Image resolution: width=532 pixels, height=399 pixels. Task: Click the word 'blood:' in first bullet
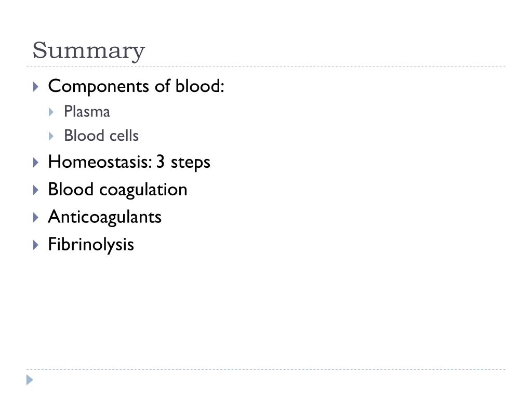click(x=200, y=86)
